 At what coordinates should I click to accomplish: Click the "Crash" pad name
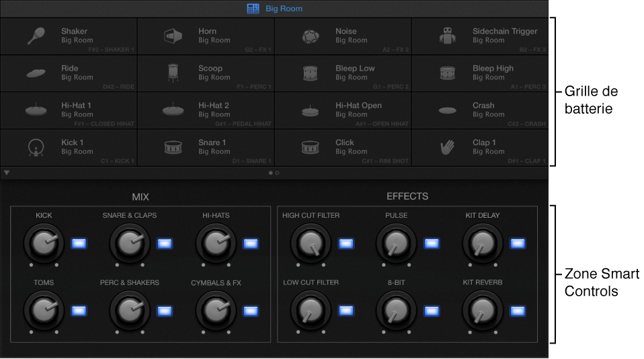point(483,106)
